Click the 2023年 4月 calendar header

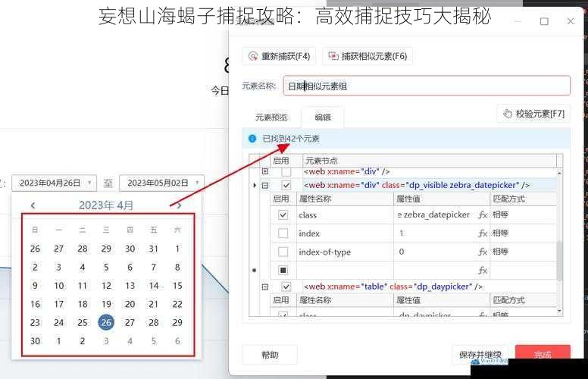(106, 205)
